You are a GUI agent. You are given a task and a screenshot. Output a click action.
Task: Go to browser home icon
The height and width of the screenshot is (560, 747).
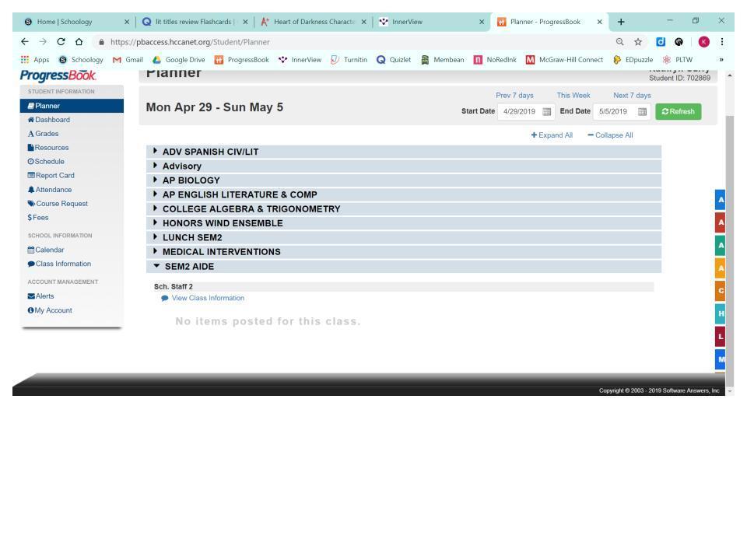(x=79, y=42)
